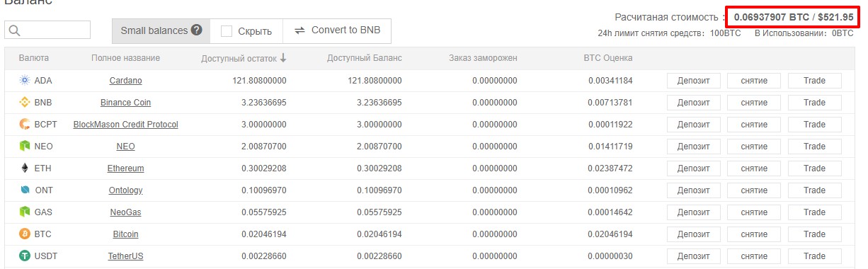Viewport: 868px width, 269px height.
Task: Open the Binance Coin link
Action: click(125, 103)
